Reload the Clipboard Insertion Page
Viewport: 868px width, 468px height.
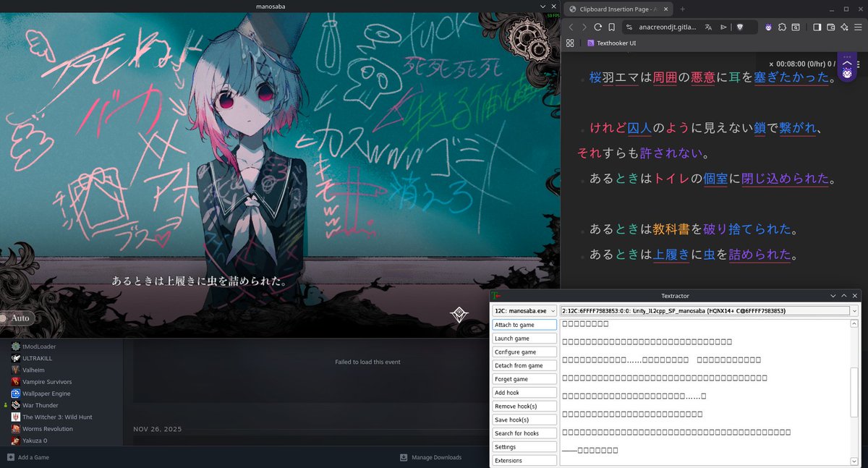tap(597, 27)
